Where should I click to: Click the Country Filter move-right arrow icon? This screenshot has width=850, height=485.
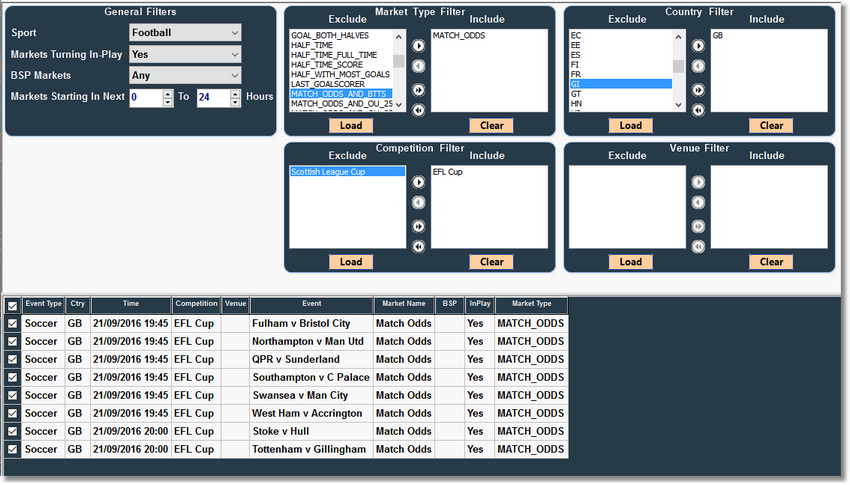click(698, 46)
